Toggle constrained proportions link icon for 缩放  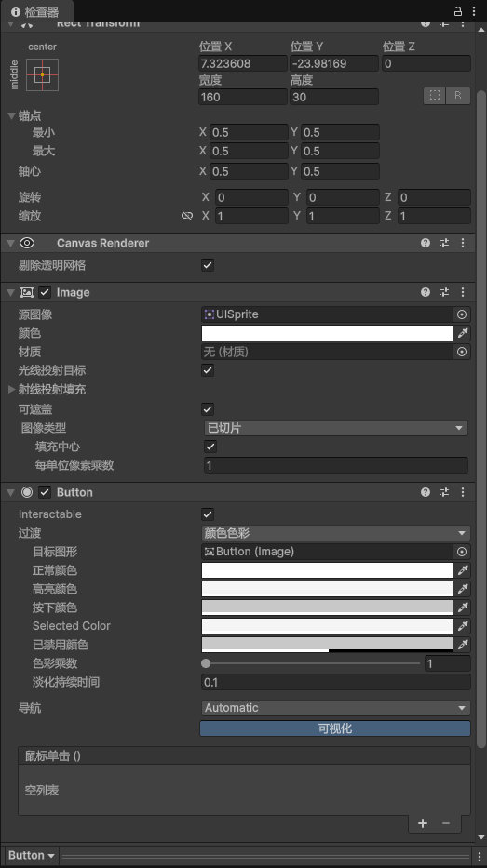[187, 216]
